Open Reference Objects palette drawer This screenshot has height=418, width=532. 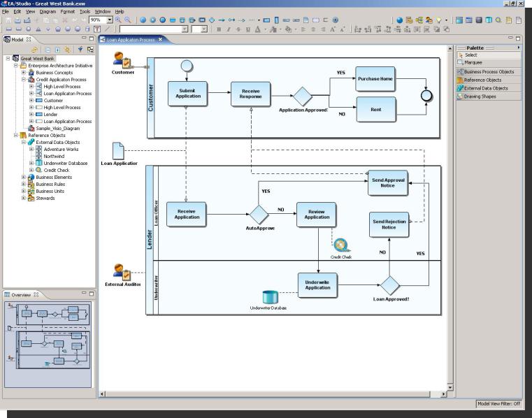489,80
